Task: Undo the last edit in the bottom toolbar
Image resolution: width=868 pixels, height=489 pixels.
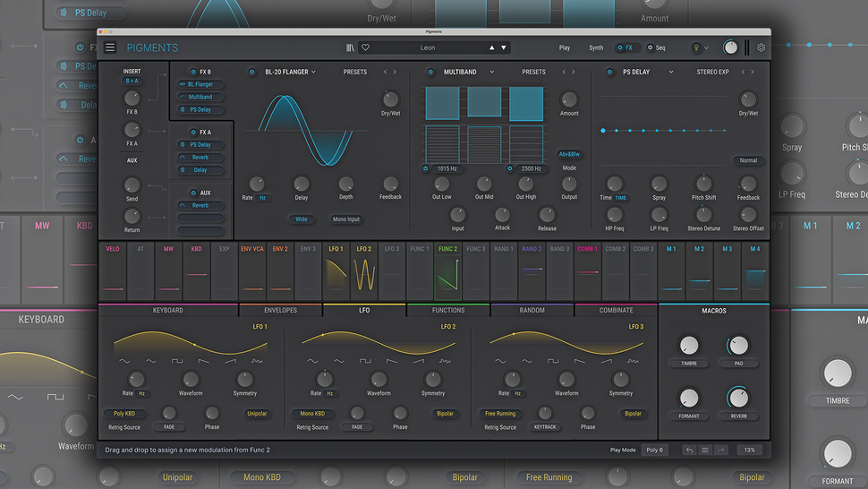Action: click(689, 450)
